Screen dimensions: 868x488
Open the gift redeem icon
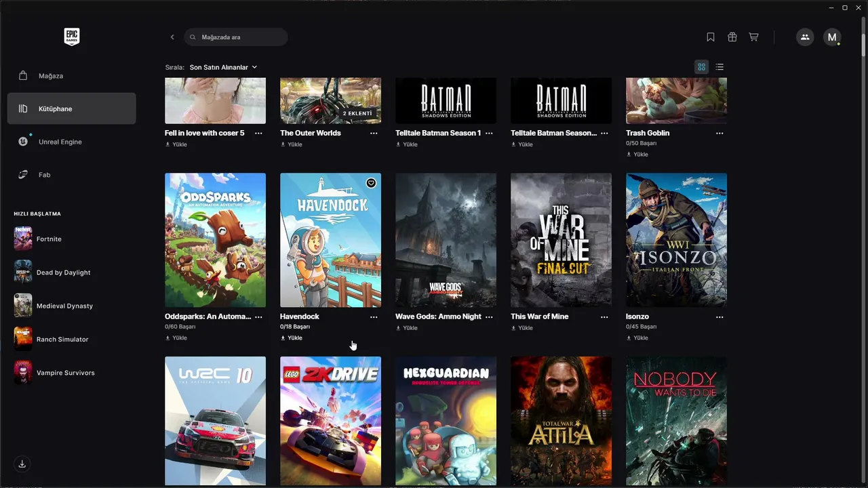click(732, 37)
